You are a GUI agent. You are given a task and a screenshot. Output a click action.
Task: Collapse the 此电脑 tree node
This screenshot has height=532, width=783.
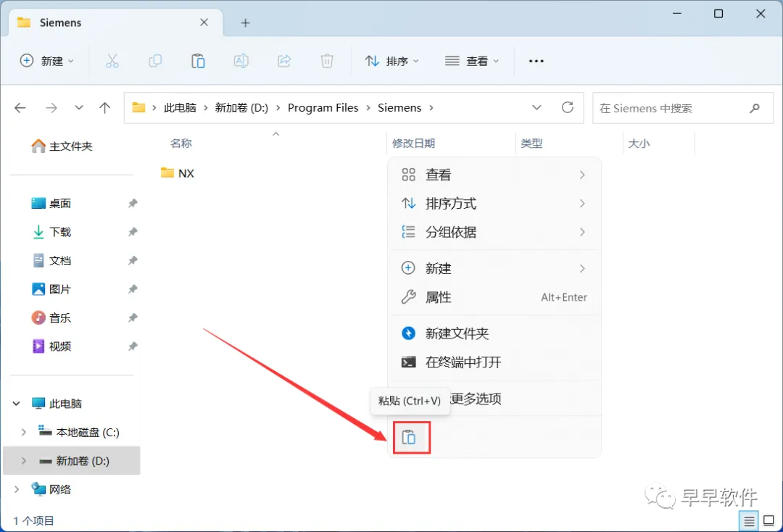(x=17, y=403)
